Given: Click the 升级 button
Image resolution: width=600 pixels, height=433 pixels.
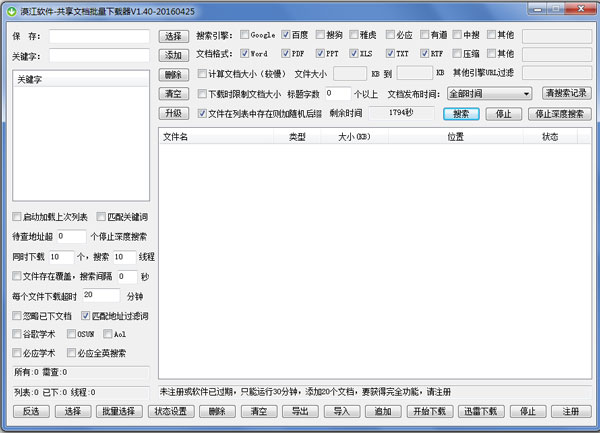Looking at the screenshot, I should pos(174,113).
